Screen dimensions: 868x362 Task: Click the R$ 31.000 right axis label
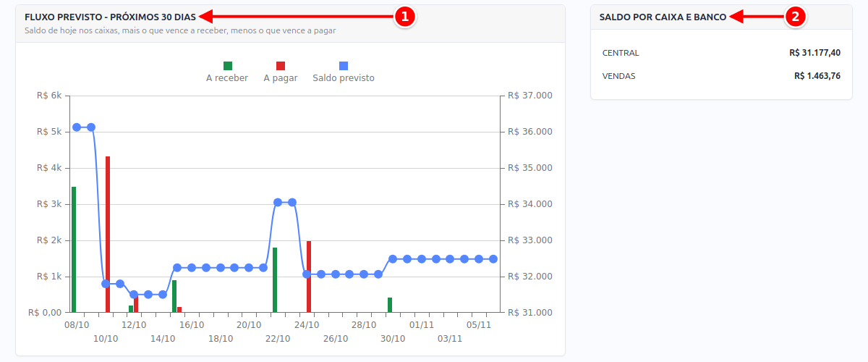(x=529, y=313)
